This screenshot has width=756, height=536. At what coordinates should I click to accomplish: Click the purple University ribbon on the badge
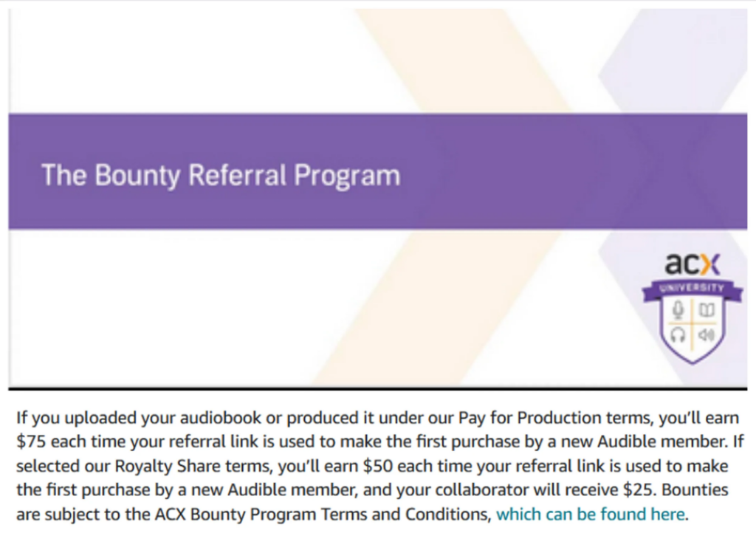click(x=692, y=288)
